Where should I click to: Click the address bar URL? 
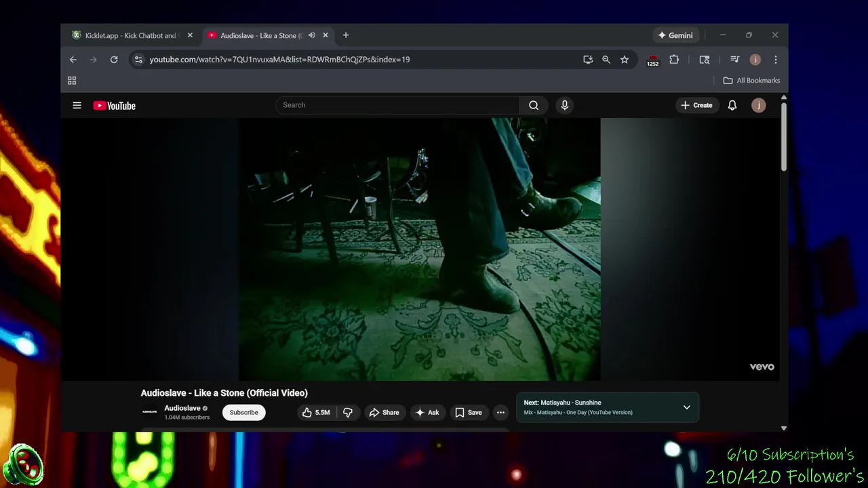pos(279,60)
